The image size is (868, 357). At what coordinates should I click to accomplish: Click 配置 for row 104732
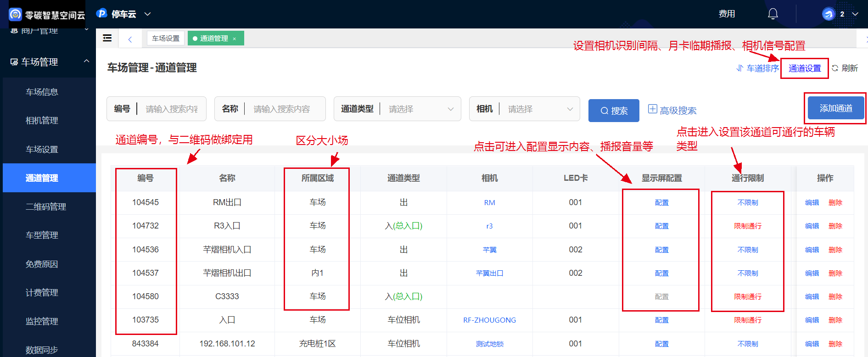(x=661, y=226)
